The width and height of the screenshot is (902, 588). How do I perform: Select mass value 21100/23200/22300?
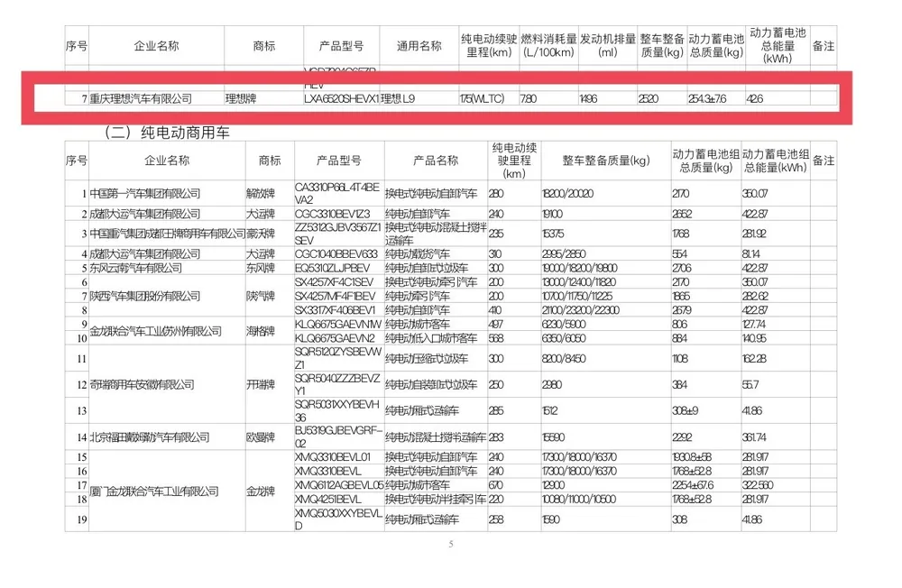point(580,311)
